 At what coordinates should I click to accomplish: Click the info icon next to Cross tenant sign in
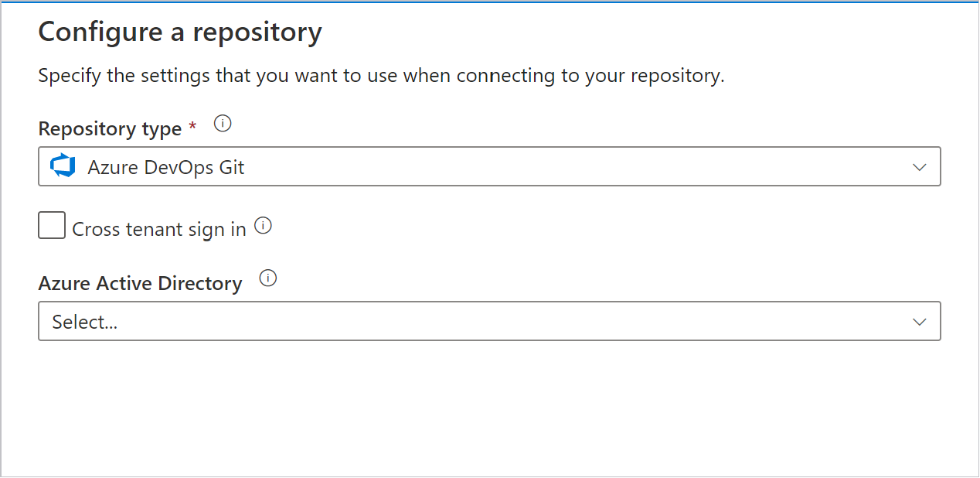coord(264,225)
